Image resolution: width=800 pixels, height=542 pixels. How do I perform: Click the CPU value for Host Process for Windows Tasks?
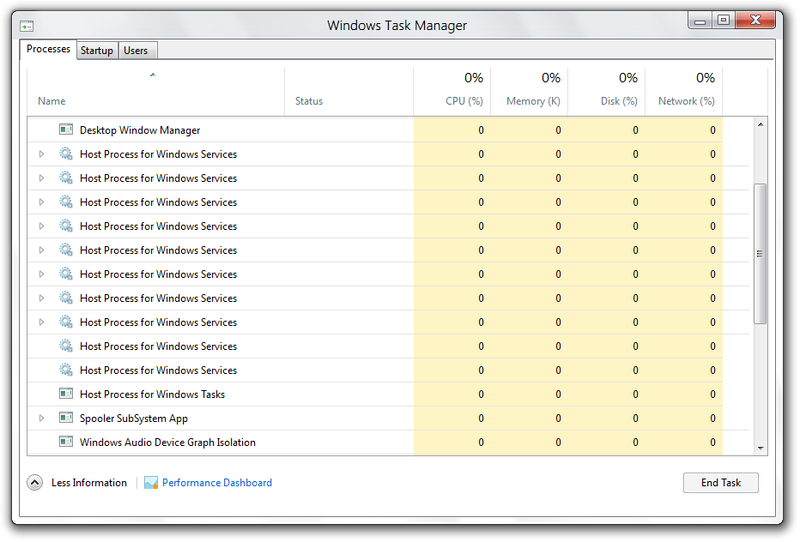click(481, 394)
